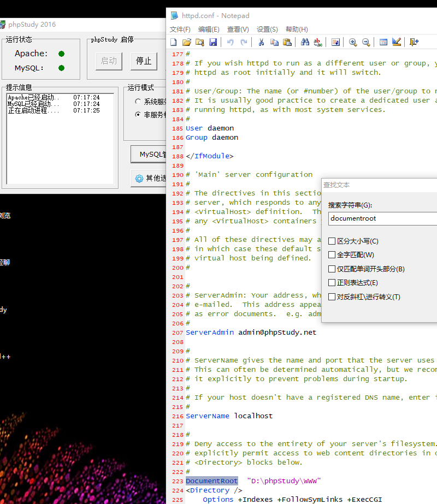Select the 系统服务 radio button
Image resolution: width=437 pixels, height=504 pixels.
click(x=138, y=102)
